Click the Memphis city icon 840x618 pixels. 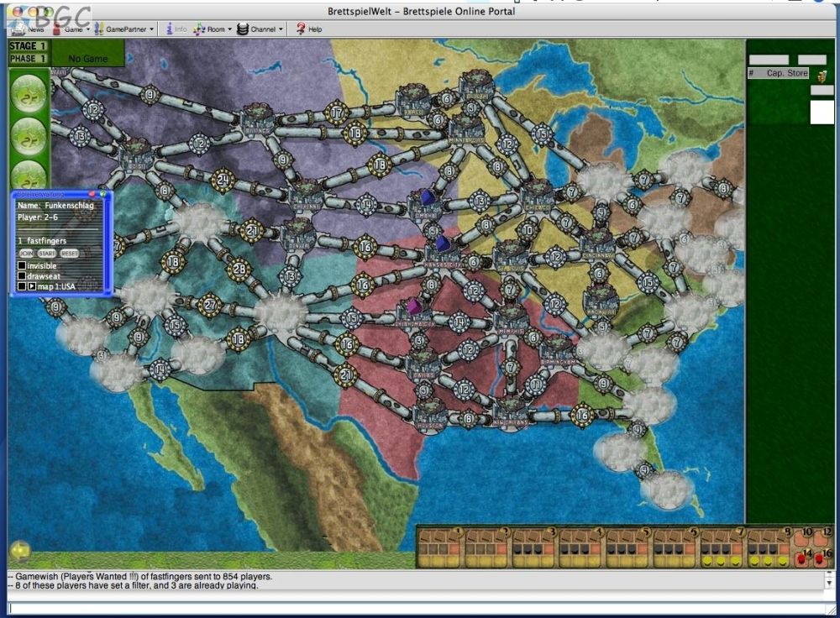click(x=510, y=320)
